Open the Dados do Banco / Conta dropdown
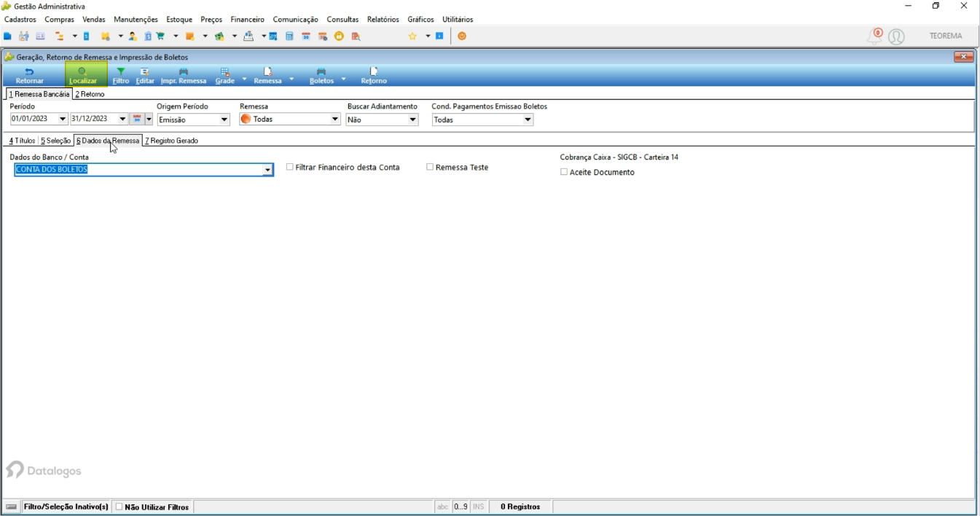 (268, 170)
